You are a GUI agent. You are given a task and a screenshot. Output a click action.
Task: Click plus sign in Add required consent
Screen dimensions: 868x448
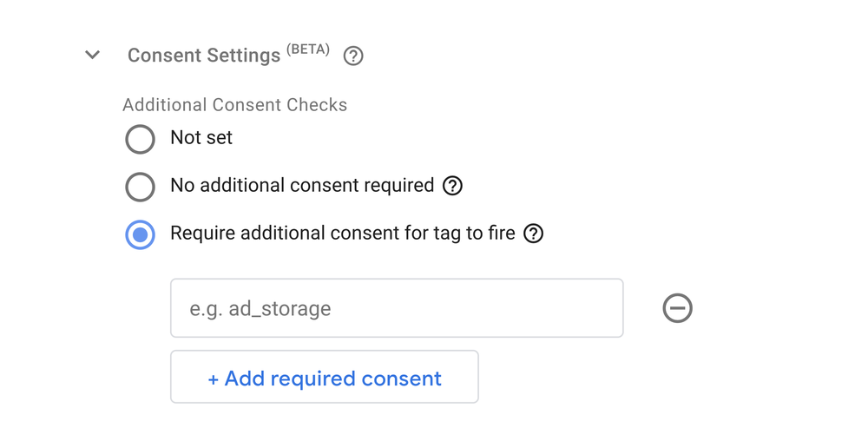214,379
